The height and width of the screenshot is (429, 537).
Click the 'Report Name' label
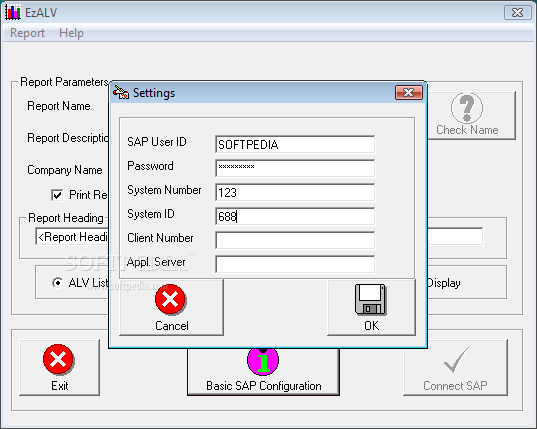click(59, 106)
